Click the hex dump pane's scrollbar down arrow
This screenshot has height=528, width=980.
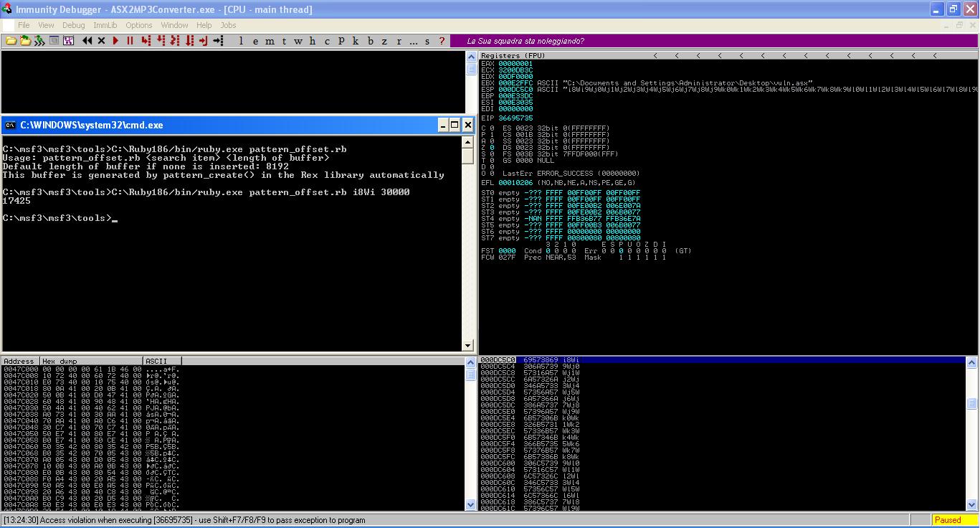[x=471, y=505]
